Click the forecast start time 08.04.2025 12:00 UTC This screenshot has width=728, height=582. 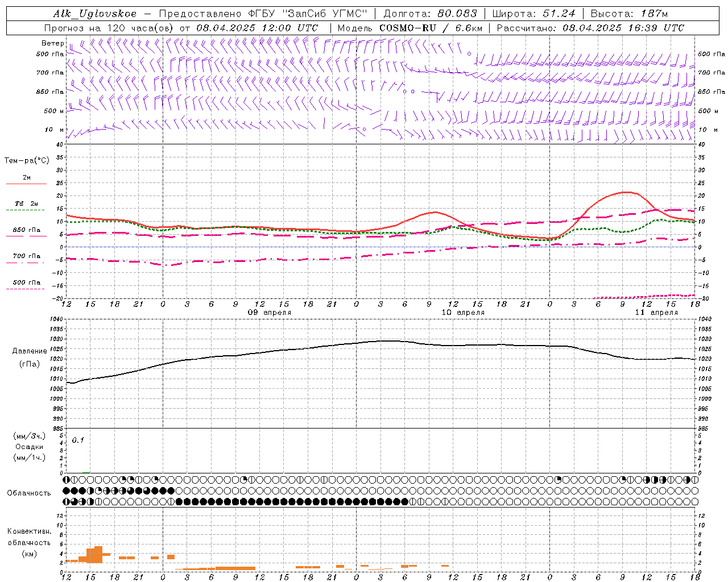coord(257,28)
